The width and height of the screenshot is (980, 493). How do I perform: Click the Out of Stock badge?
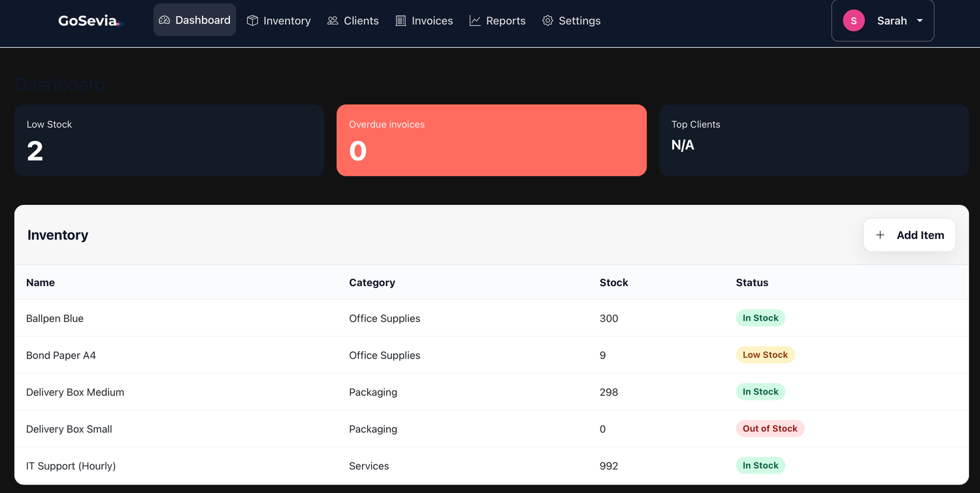770,429
